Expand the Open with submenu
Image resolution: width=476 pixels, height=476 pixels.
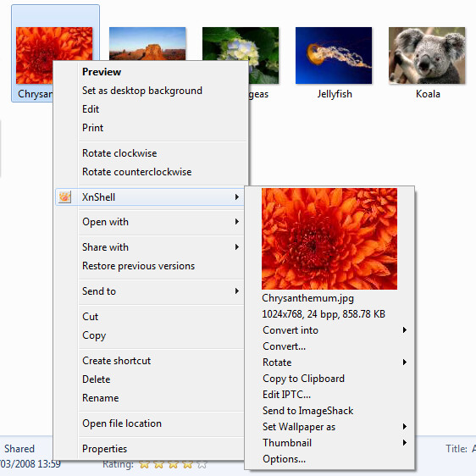point(150,222)
